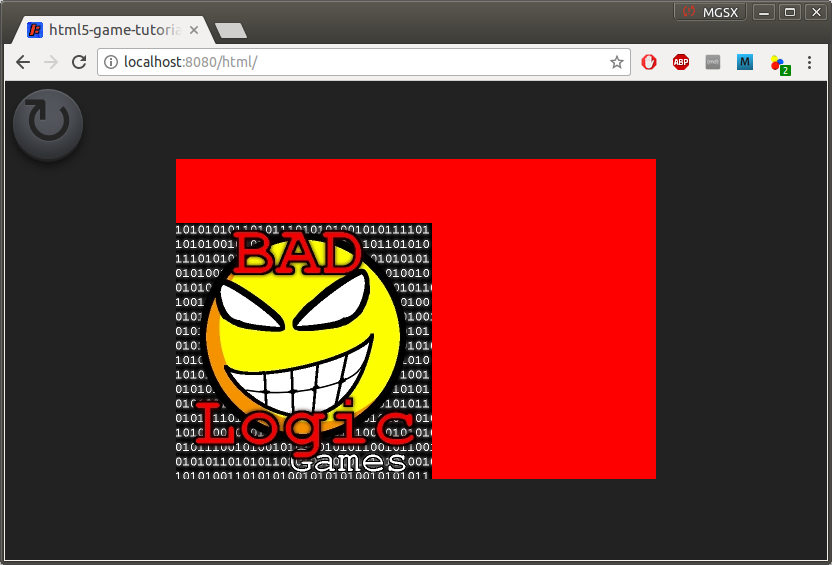
Task: Open the Adblock Plus extension icon
Action: pyautogui.click(x=681, y=62)
